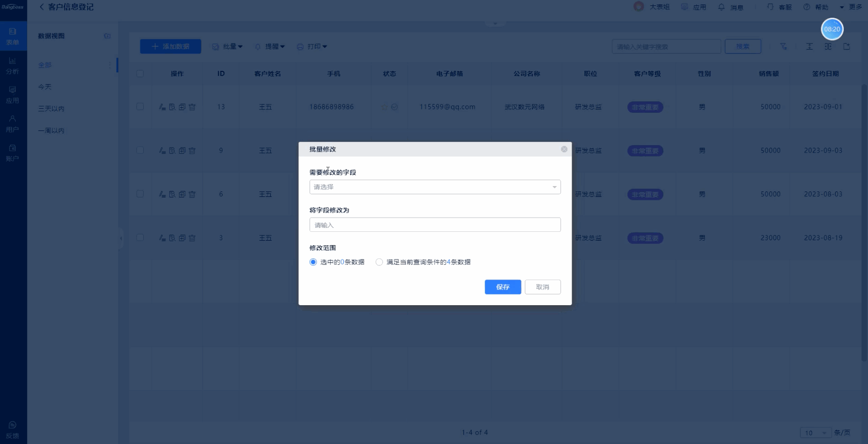Open the 打印 dropdown menu

(312, 46)
